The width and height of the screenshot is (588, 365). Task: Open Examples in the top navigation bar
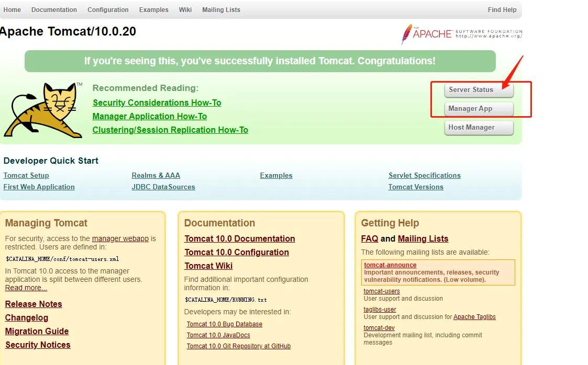click(x=154, y=10)
